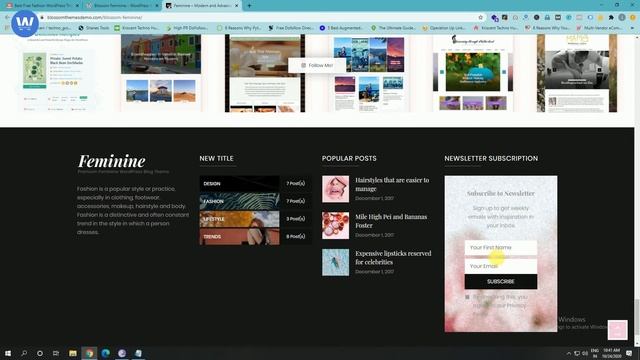Click the Subscribe button

(x=501, y=282)
